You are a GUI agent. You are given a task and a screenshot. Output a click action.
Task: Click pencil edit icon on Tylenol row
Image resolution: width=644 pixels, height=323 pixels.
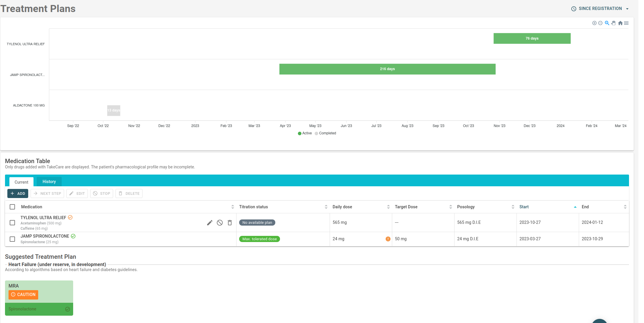coord(209,223)
